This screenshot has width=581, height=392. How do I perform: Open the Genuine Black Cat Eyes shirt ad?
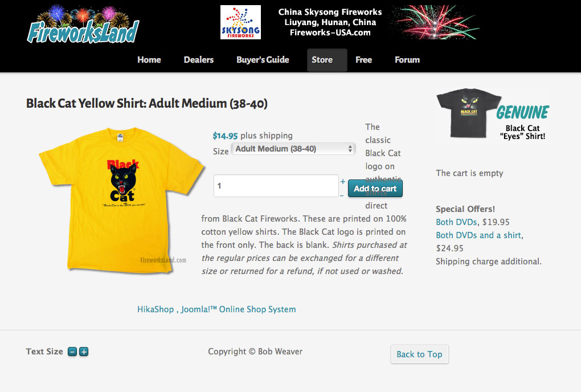493,115
